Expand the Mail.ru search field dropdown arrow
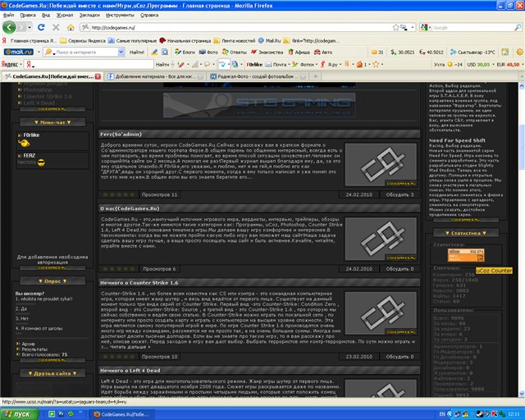The height and width of the screenshot is (420, 525). [121, 52]
